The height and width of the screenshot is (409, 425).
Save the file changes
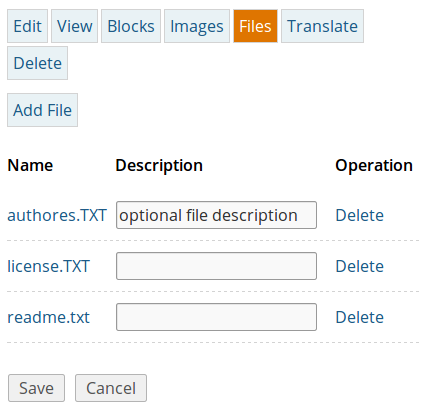pos(36,388)
